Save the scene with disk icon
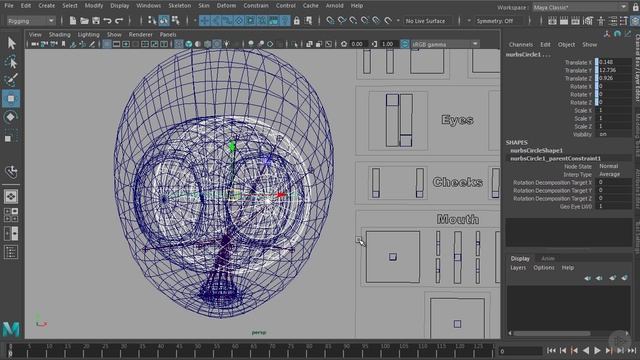 (96, 20)
